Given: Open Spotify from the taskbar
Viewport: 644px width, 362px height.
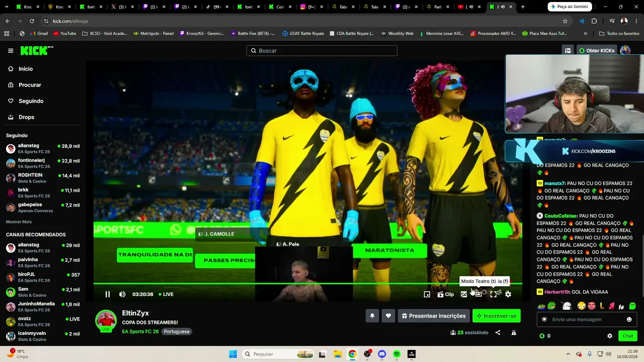Looking at the screenshot, I should 396,354.
